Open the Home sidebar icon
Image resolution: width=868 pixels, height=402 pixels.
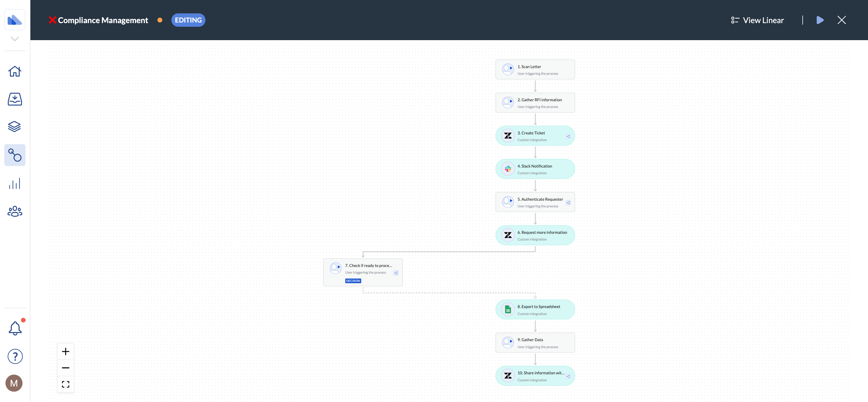(15, 71)
